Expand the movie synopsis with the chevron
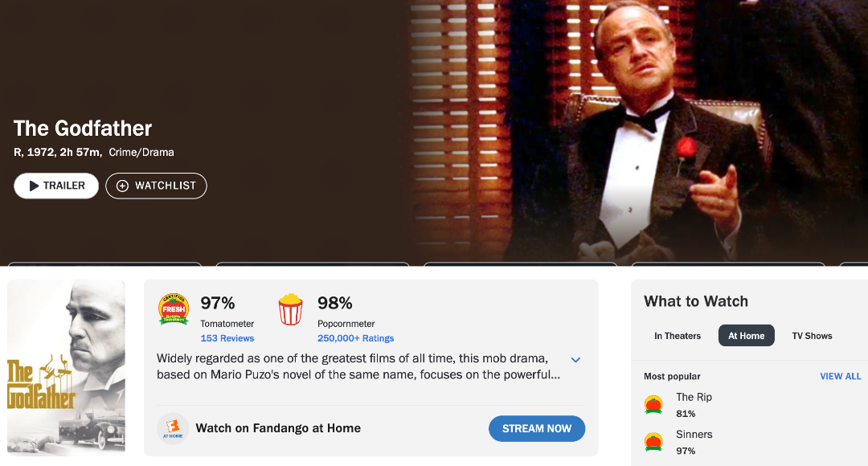 tap(575, 360)
